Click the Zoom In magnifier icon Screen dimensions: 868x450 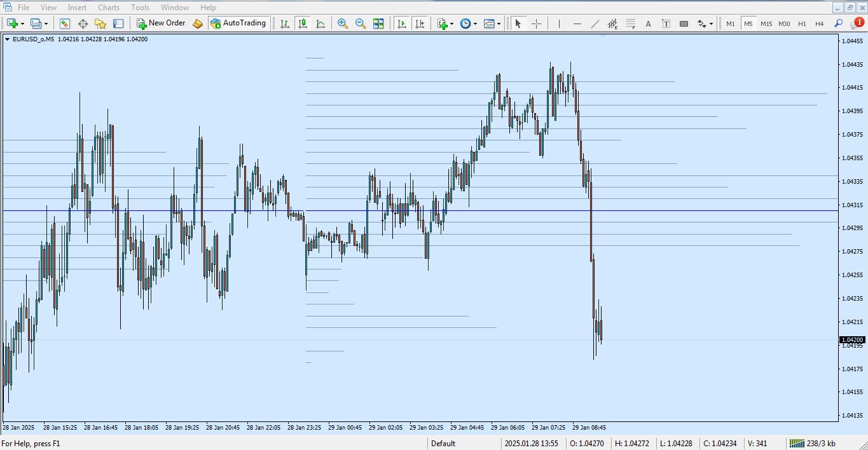(343, 24)
